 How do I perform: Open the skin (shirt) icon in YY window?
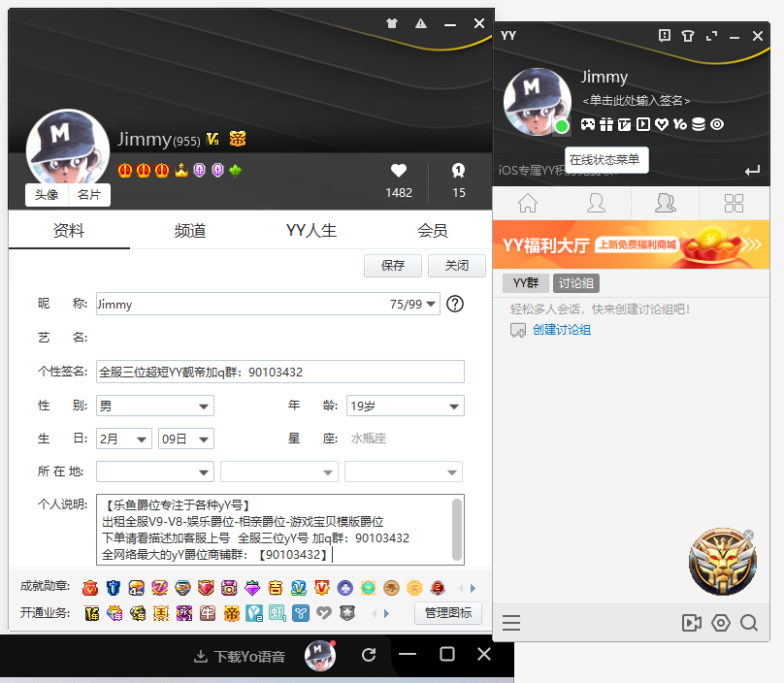click(x=688, y=36)
